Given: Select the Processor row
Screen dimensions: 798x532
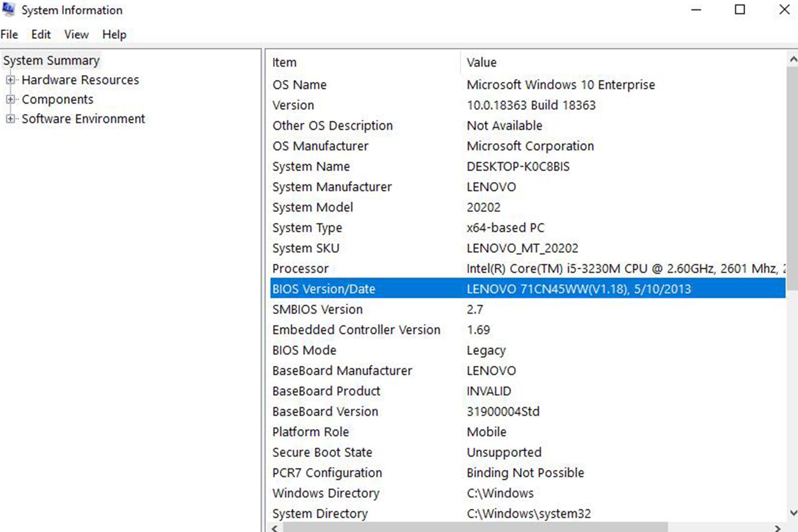Looking at the screenshot, I should coord(300,268).
